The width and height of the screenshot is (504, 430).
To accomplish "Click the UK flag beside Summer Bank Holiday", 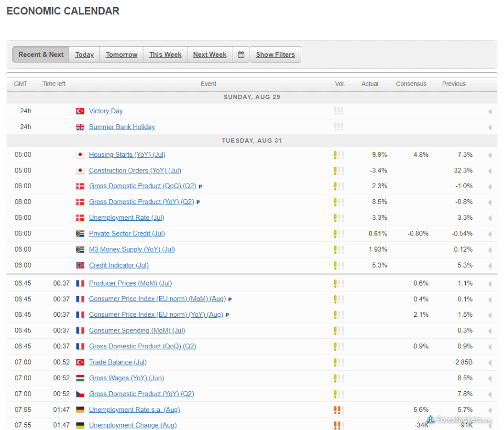I will pyautogui.click(x=80, y=127).
